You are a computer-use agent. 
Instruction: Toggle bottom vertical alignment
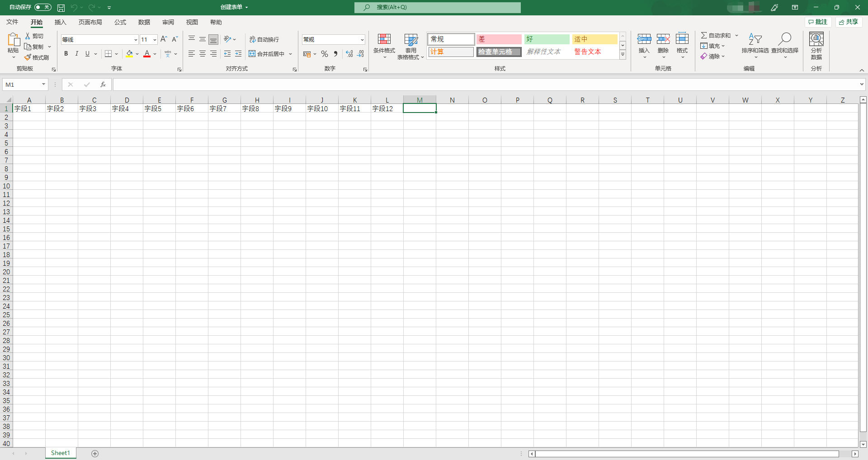pos(213,39)
